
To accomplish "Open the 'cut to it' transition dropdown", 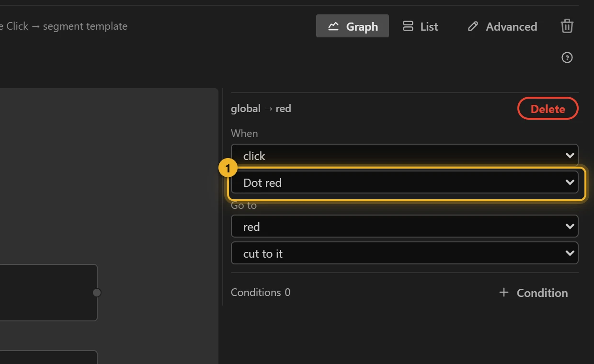I will (x=405, y=253).
